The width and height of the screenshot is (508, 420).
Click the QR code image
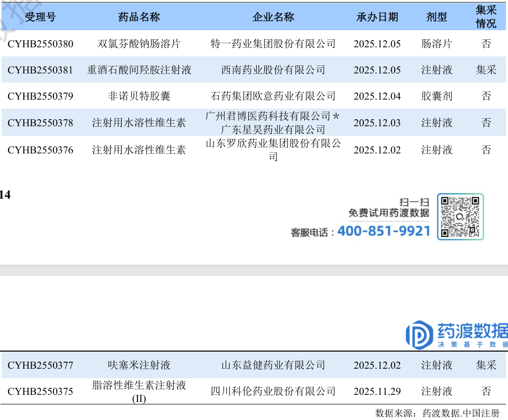tap(460, 216)
